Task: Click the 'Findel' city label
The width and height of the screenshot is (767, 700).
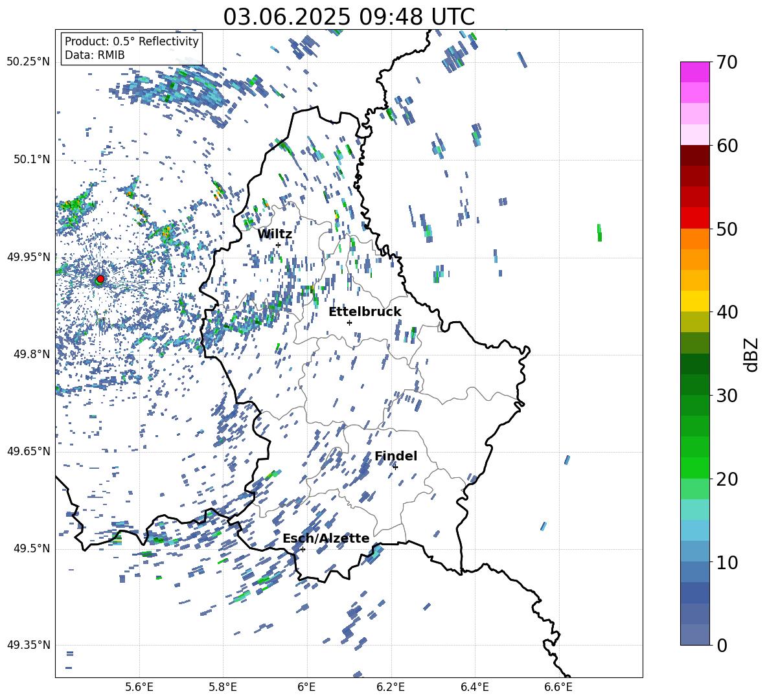Action: click(x=396, y=456)
